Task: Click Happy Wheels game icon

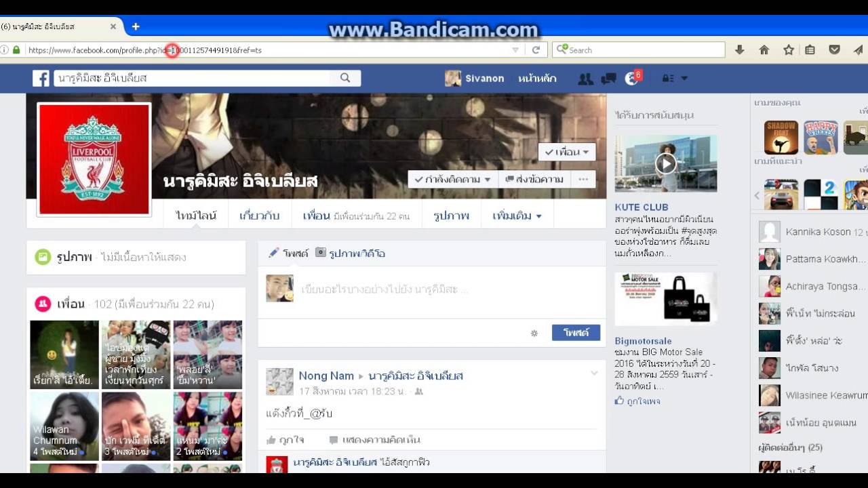Action: [x=821, y=138]
